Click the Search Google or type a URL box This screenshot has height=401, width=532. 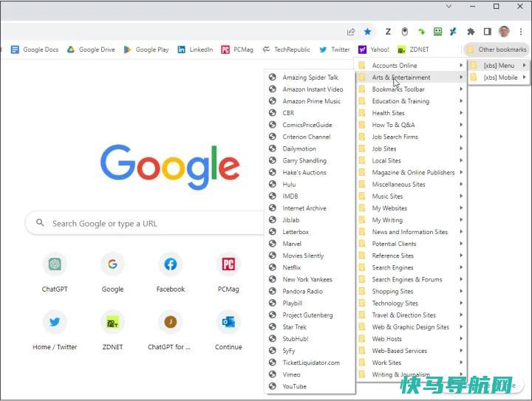coord(146,223)
